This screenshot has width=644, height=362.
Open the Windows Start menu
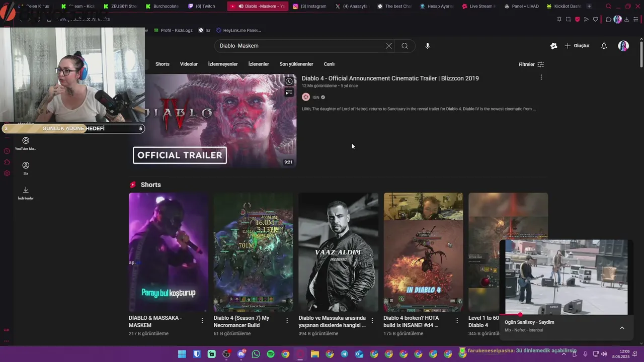click(x=182, y=354)
